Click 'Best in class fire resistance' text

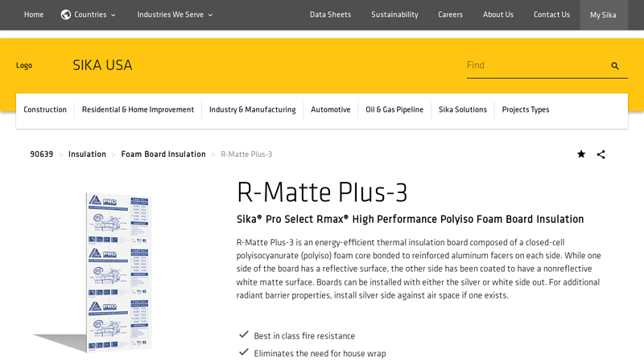click(304, 336)
